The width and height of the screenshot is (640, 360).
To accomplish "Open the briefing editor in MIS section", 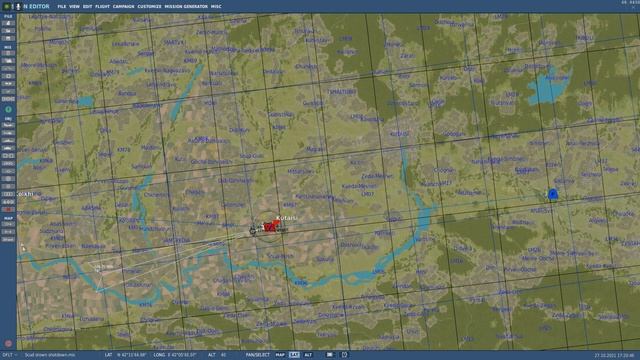I will [8, 53].
